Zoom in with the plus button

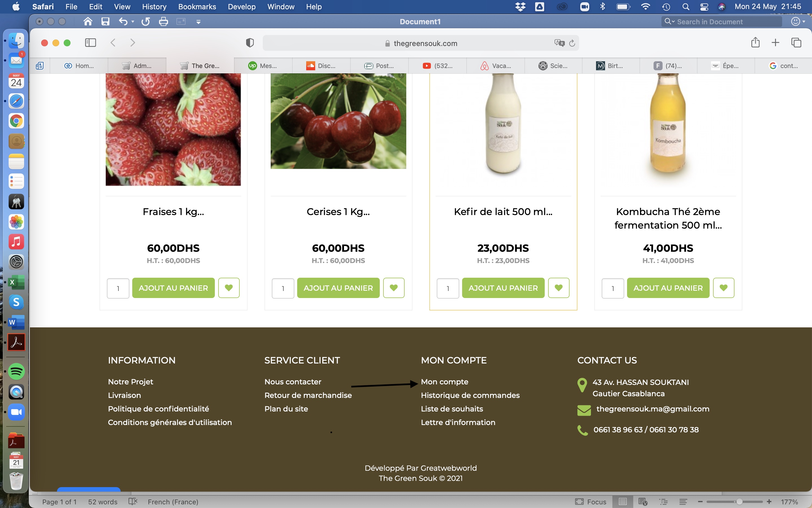coord(769,502)
